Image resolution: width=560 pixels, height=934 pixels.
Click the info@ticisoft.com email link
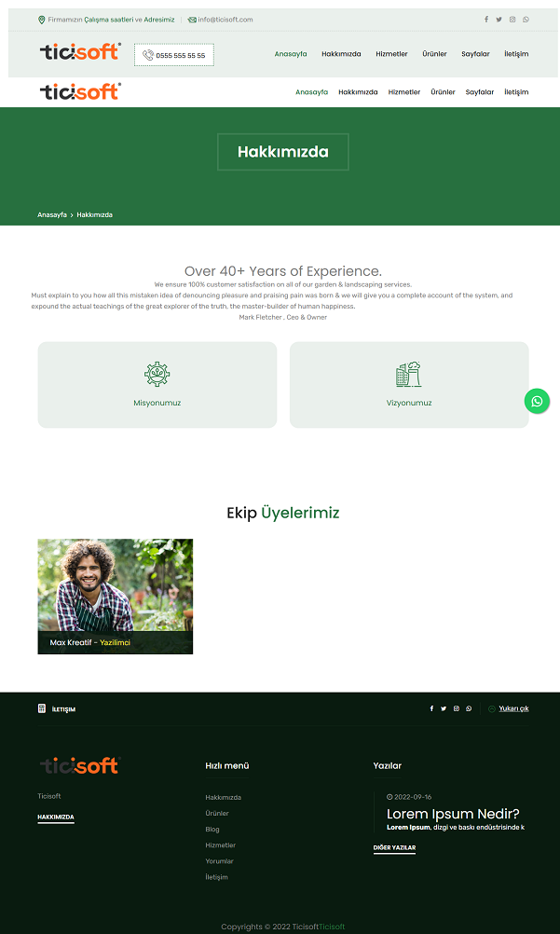coord(225,20)
